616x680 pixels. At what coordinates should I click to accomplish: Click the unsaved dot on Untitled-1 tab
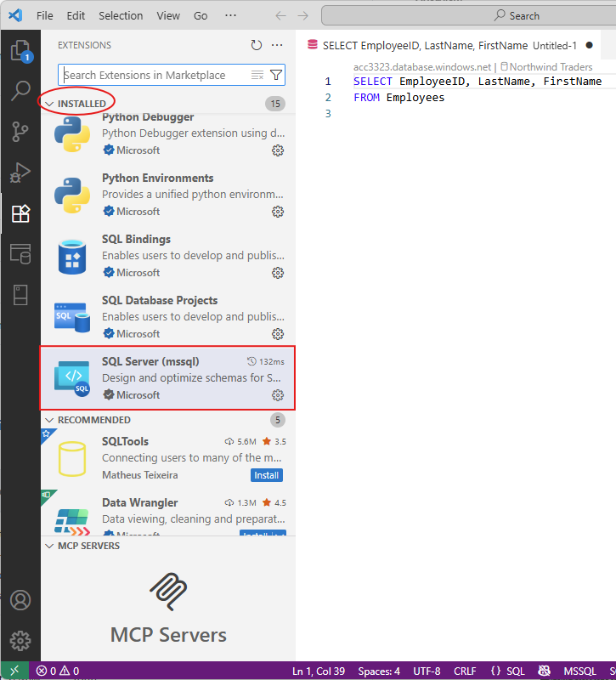[x=589, y=45]
